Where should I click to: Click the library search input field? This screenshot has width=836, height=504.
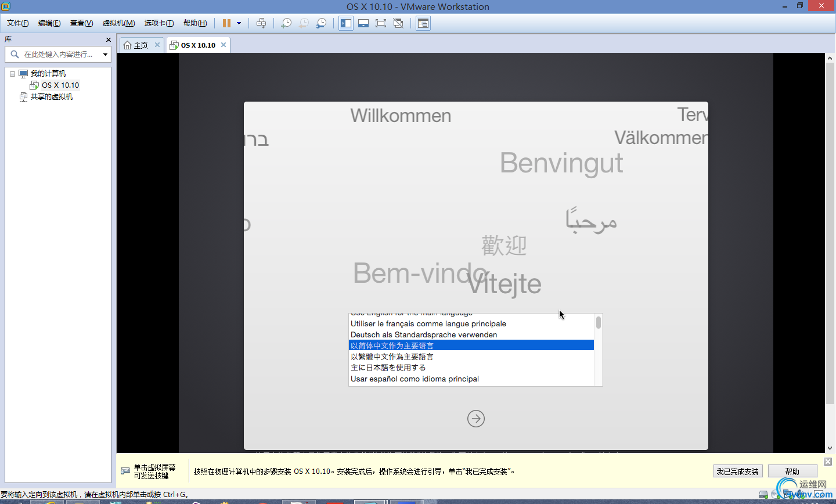(57, 54)
